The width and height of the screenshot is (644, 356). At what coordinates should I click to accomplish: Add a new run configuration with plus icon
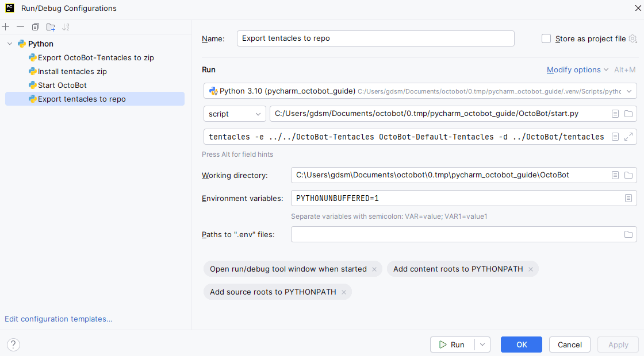pyautogui.click(x=6, y=27)
